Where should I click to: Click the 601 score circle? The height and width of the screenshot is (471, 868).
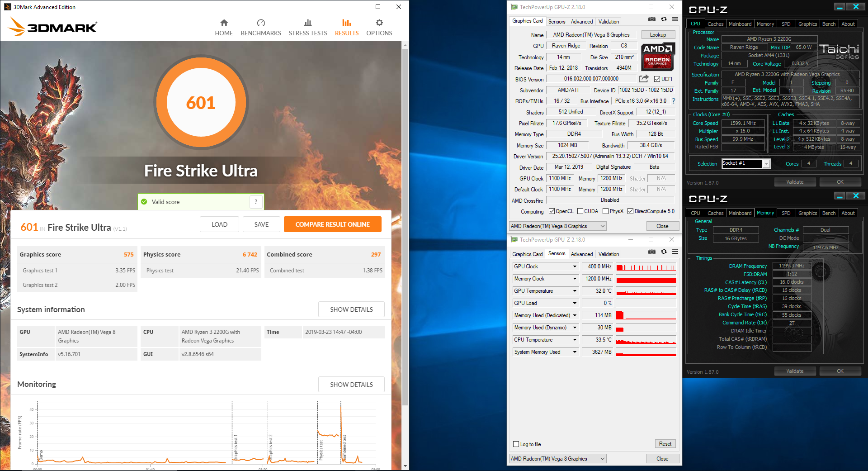(201, 103)
